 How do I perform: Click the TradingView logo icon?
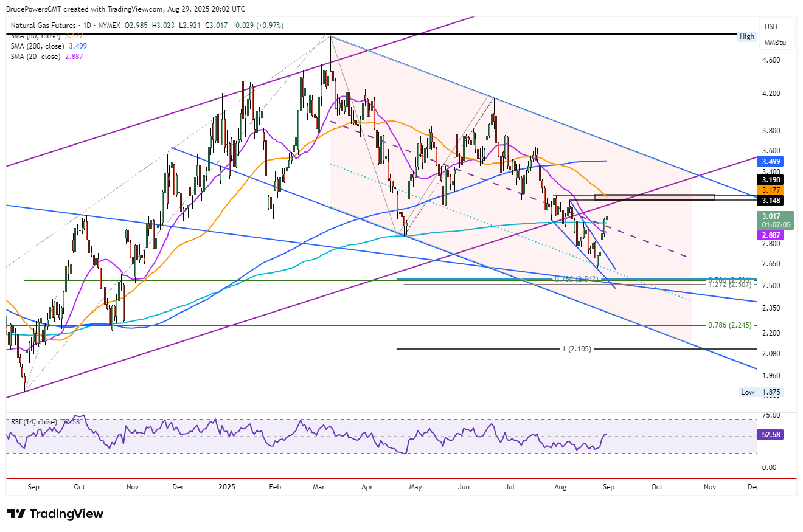pyautogui.click(x=16, y=514)
